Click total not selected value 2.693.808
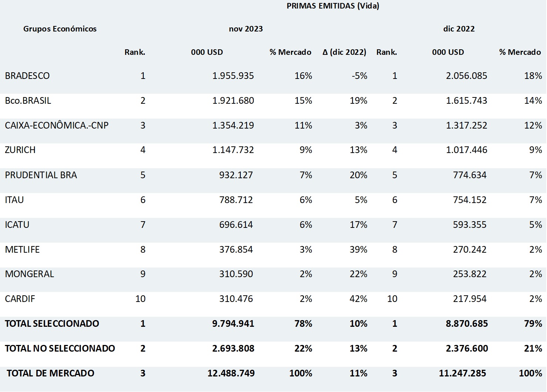The image size is (547, 392). coord(233,348)
